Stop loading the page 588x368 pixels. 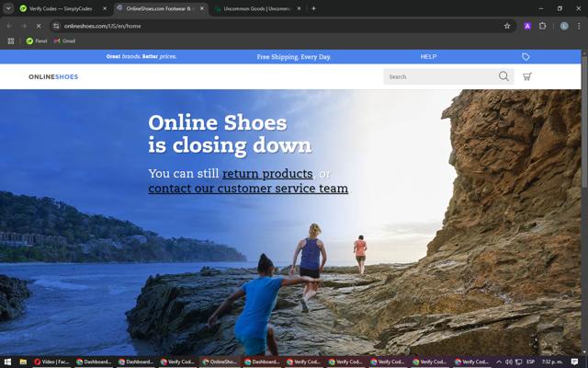[x=39, y=26]
